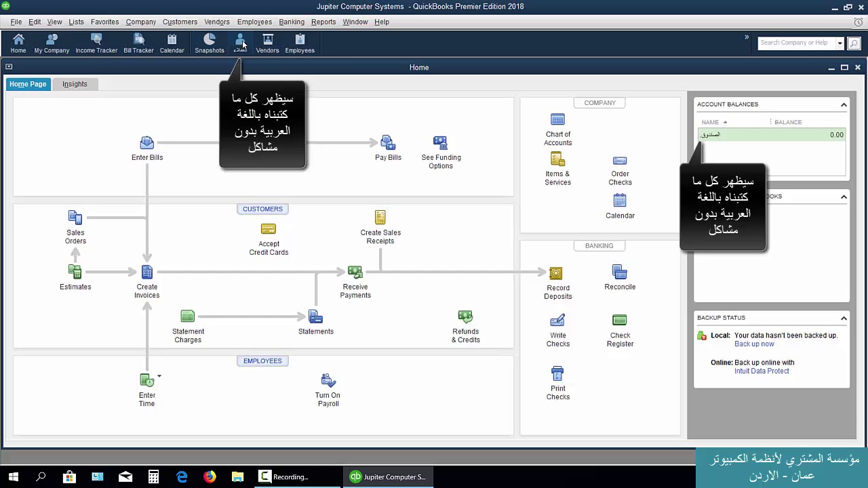
Task: Click the Back up now link
Action: [754, 344]
